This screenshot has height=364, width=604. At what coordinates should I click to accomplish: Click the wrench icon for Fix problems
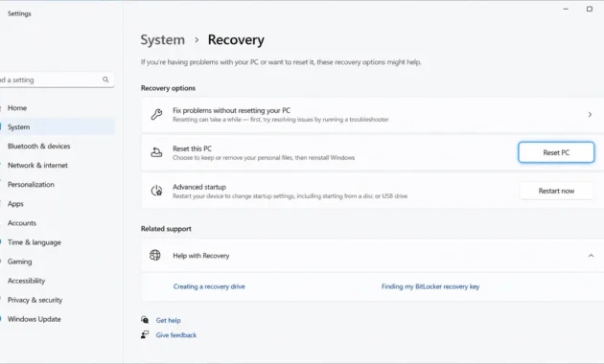(156, 114)
